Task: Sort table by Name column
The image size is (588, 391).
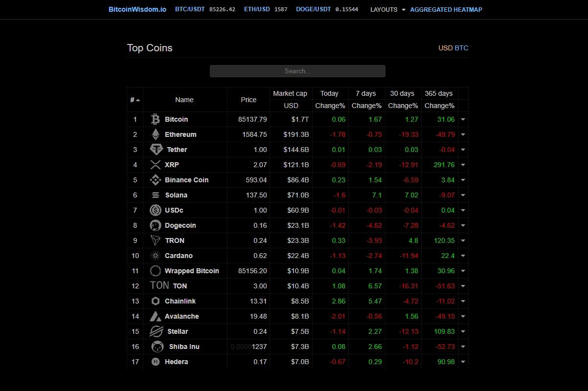Action: coord(184,100)
